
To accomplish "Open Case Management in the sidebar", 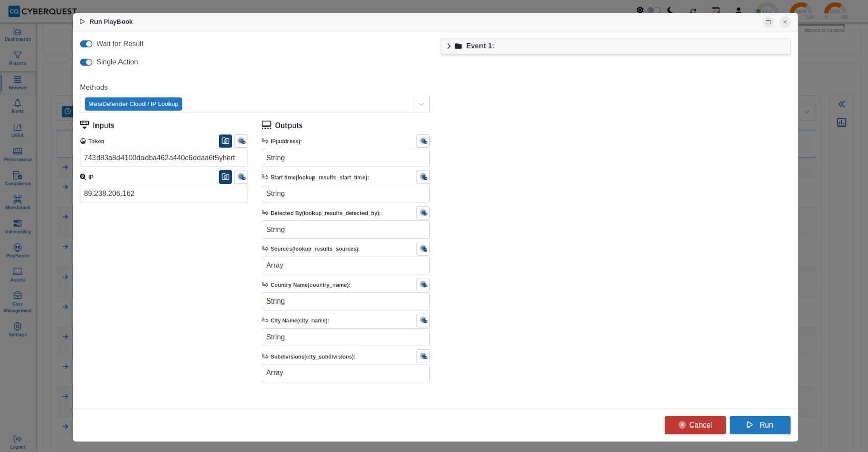I will 18,303.
